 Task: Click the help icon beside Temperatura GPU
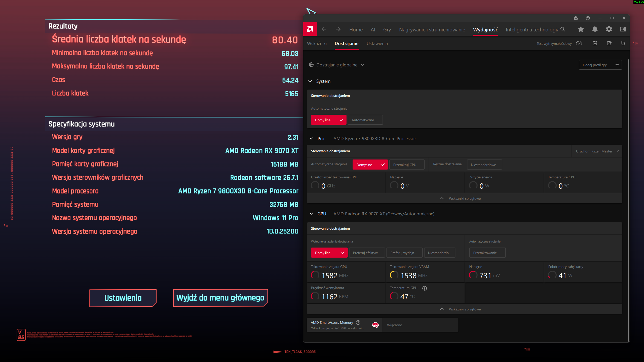[425, 288]
